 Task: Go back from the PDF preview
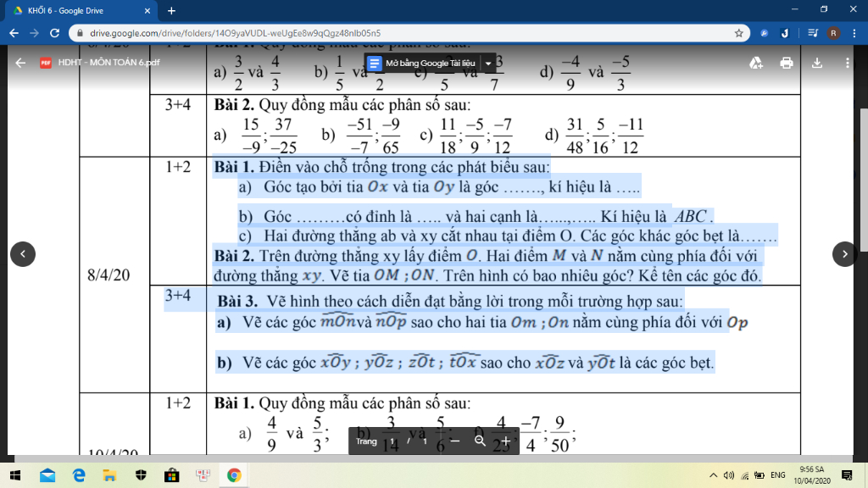[20, 63]
